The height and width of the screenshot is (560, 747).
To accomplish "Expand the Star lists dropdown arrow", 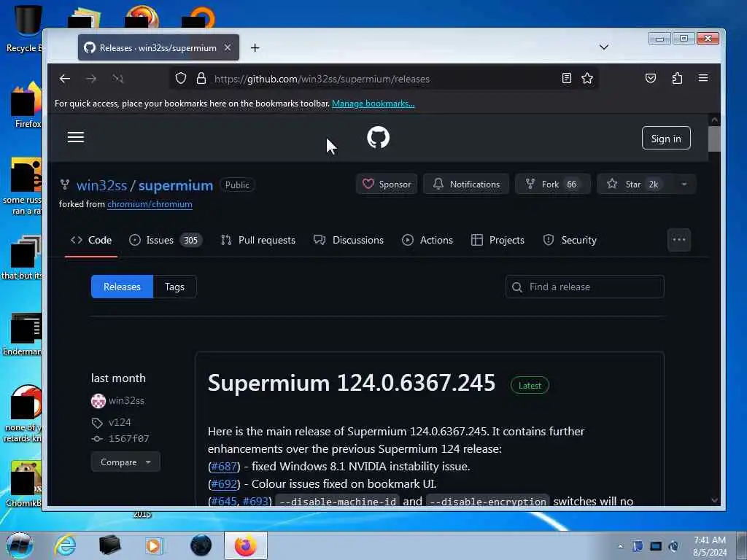I will [x=684, y=184].
